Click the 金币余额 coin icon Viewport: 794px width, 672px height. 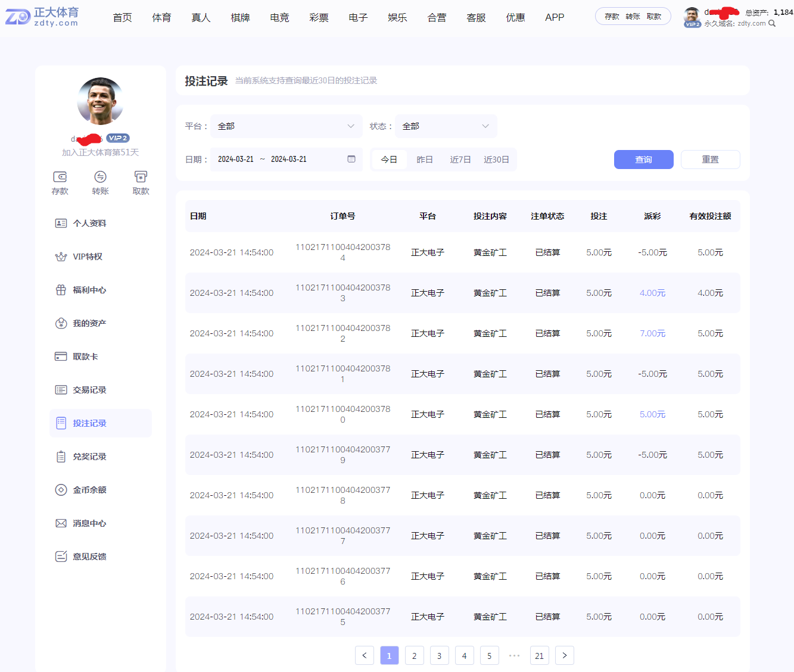tap(61, 490)
